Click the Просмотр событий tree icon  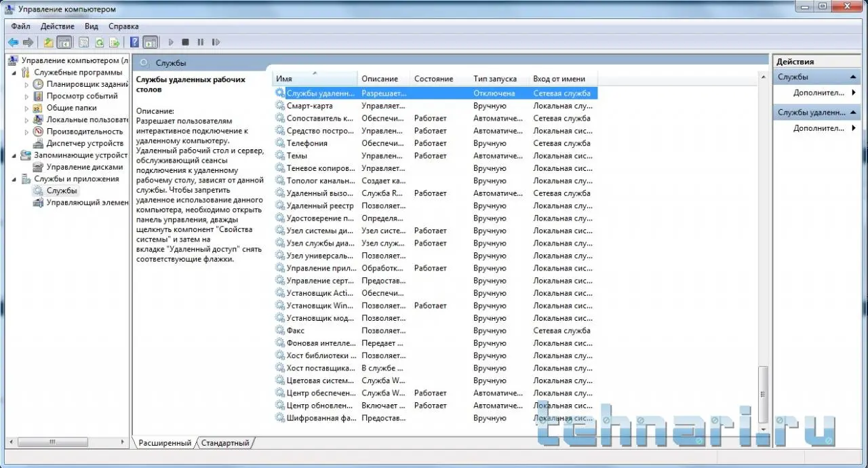pyautogui.click(x=39, y=96)
